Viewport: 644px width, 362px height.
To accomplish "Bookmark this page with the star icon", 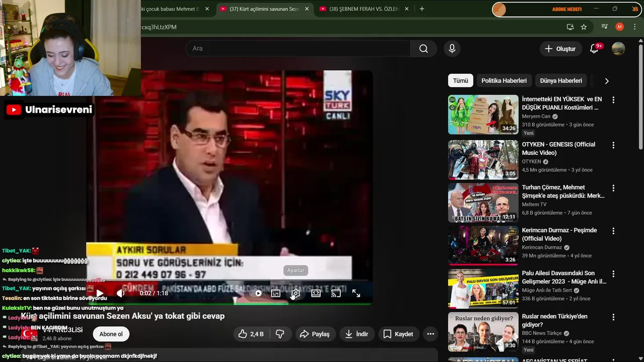I will tap(584, 27).
